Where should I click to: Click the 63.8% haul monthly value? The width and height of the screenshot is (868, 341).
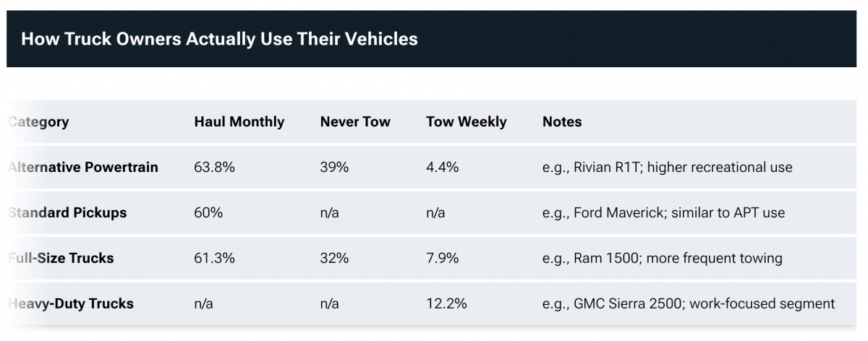coord(214,168)
